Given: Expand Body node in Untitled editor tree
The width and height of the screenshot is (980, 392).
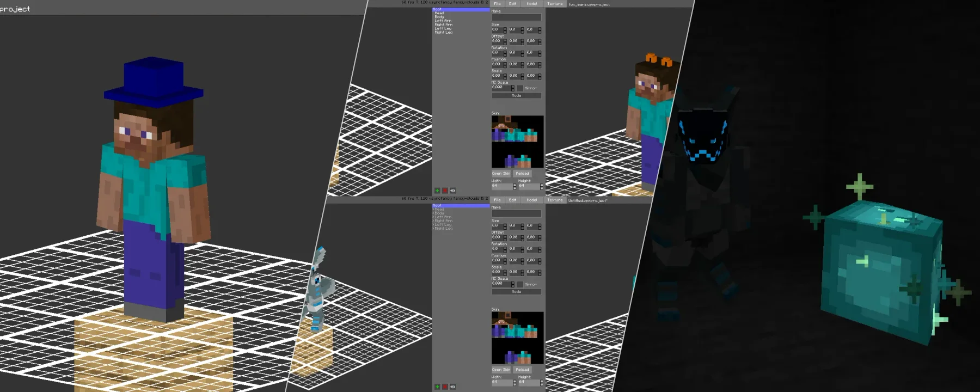Looking at the screenshot, I should [x=433, y=213].
